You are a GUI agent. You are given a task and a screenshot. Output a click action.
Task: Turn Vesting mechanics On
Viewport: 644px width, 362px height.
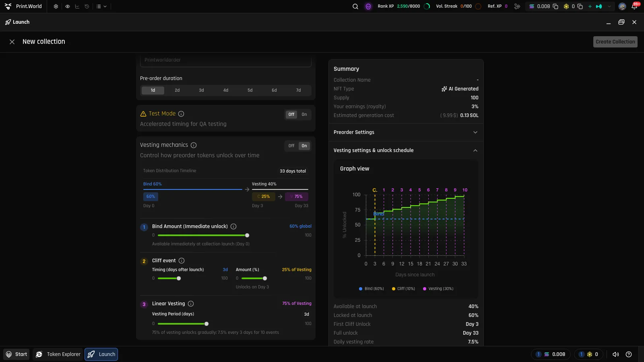(x=304, y=146)
